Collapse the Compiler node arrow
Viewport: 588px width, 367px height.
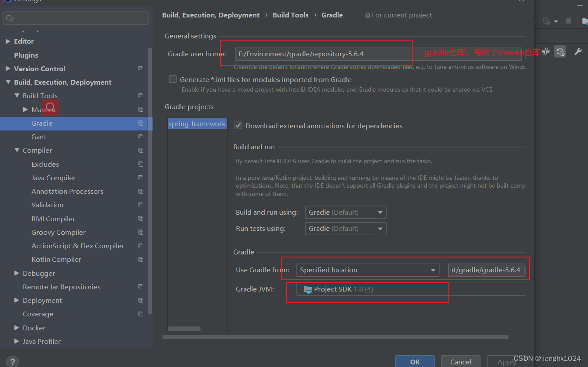(x=17, y=150)
